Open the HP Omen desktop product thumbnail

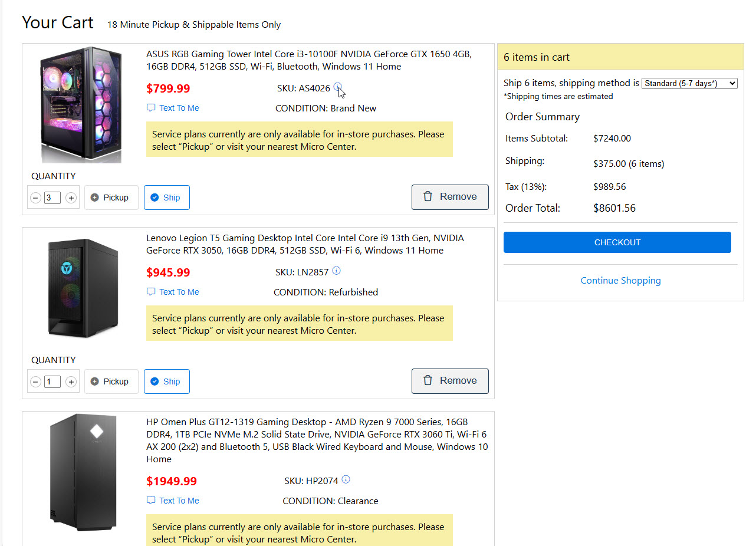click(83, 473)
